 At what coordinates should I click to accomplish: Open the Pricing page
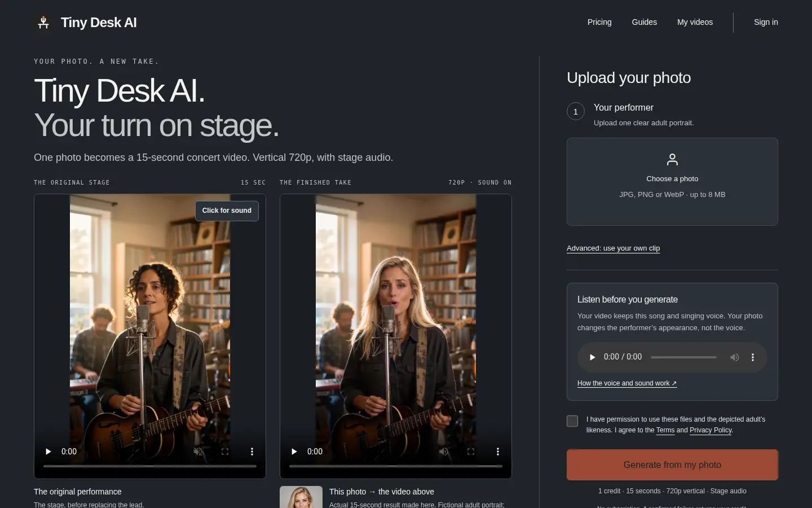(x=599, y=23)
